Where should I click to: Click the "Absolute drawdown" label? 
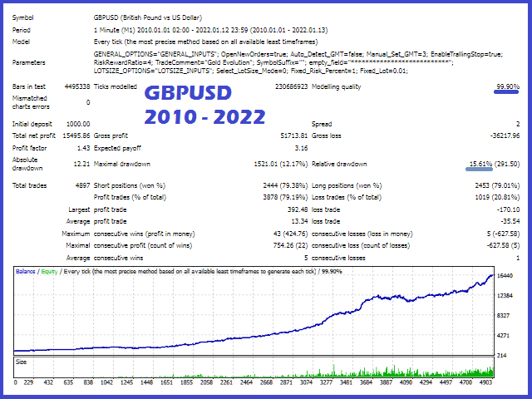pos(27,165)
